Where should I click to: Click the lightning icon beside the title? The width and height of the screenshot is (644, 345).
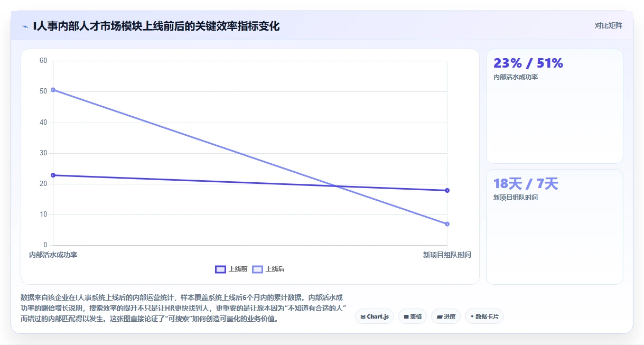point(25,26)
